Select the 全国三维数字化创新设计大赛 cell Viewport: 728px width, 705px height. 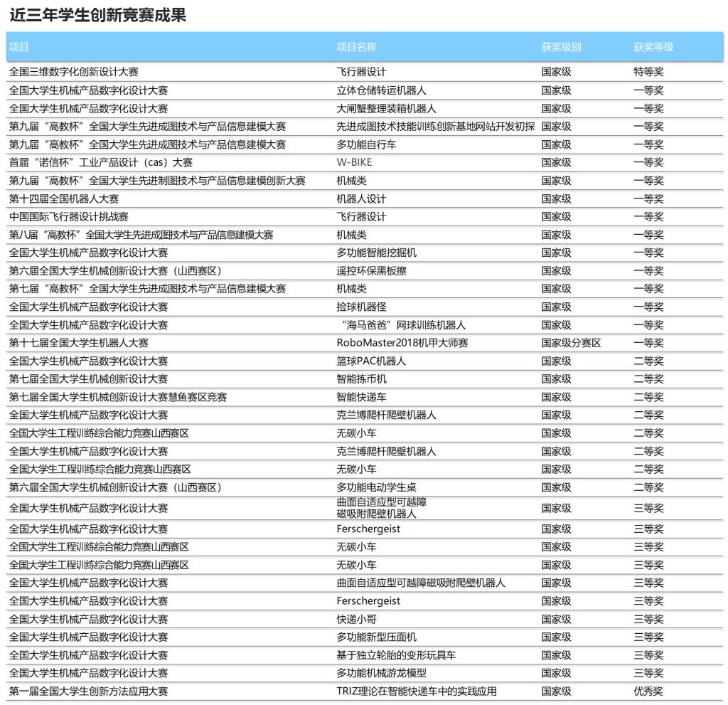pos(74,72)
